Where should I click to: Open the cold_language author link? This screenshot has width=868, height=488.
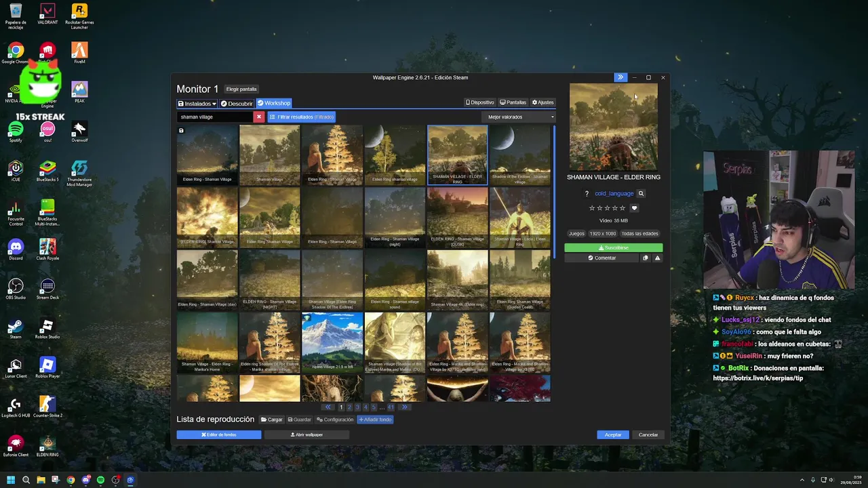614,194
